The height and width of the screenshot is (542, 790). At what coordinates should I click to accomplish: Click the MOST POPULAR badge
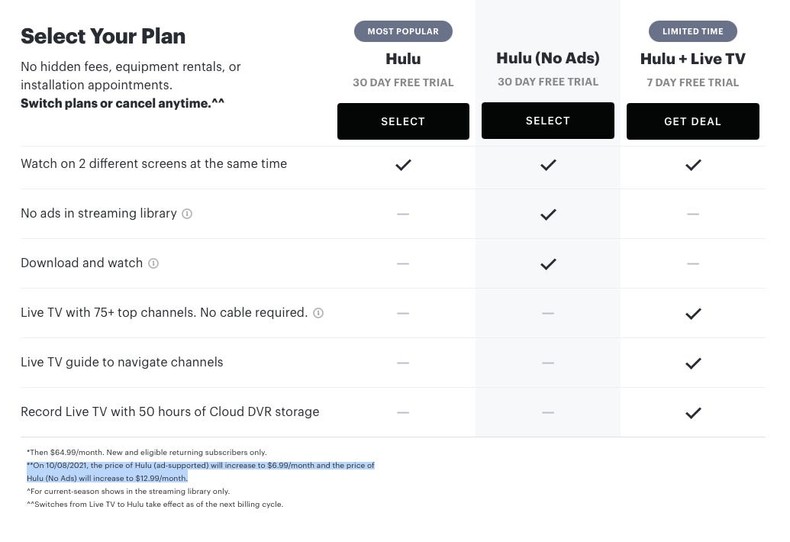click(403, 31)
